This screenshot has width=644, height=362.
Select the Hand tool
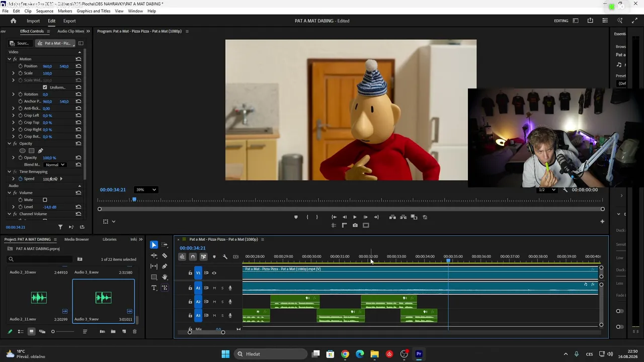165,277
